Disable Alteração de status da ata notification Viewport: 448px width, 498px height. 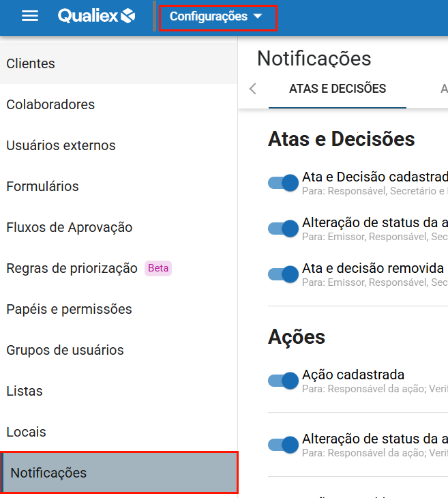click(283, 229)
